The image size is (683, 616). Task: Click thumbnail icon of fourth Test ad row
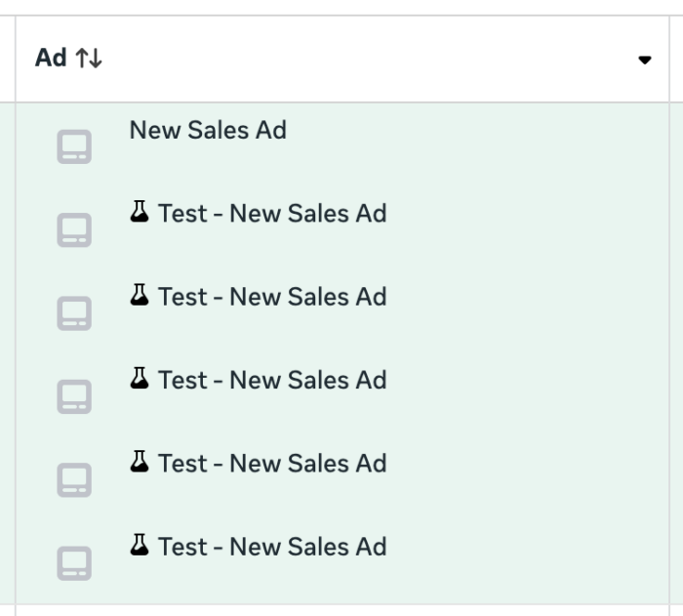tap(74, 480)
